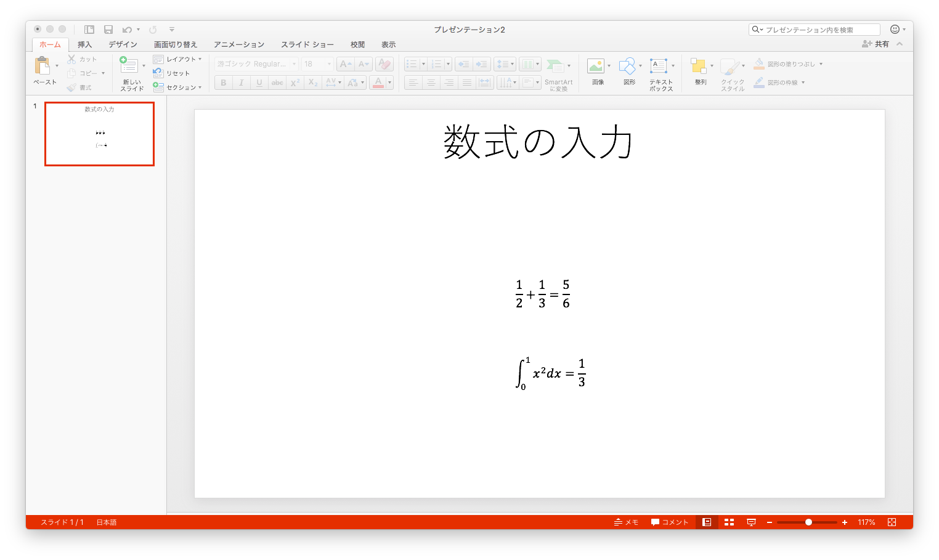Open the Section (セクション) dropdown

coord(177,87)
